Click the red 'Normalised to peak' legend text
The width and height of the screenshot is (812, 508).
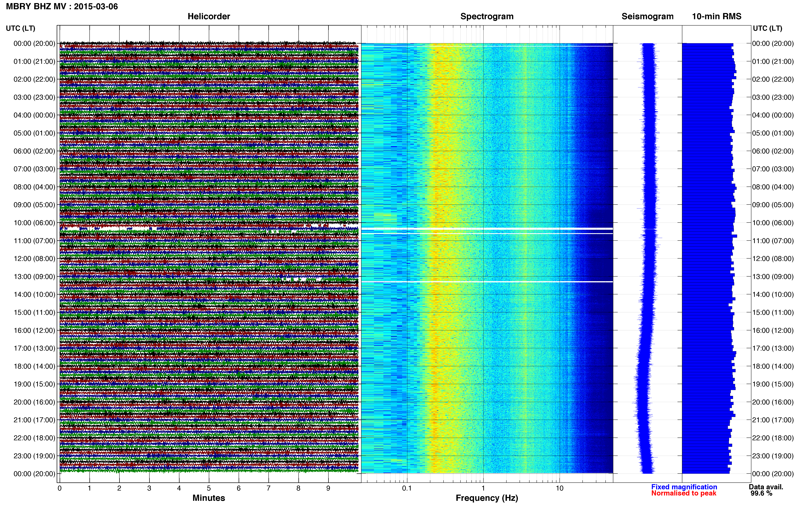point(684,493)
